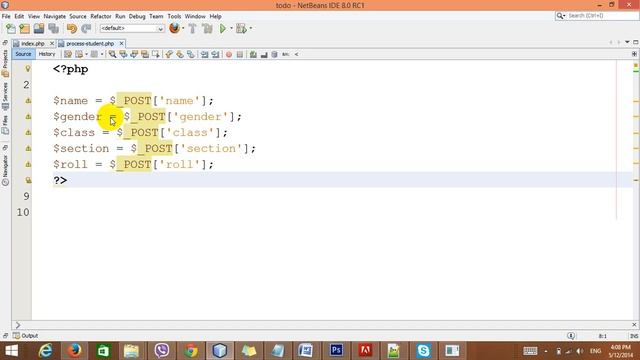Viewport: 640px width, 360px height.
Task: Click the Shift Line Right icon
Action: pos(215,54)
